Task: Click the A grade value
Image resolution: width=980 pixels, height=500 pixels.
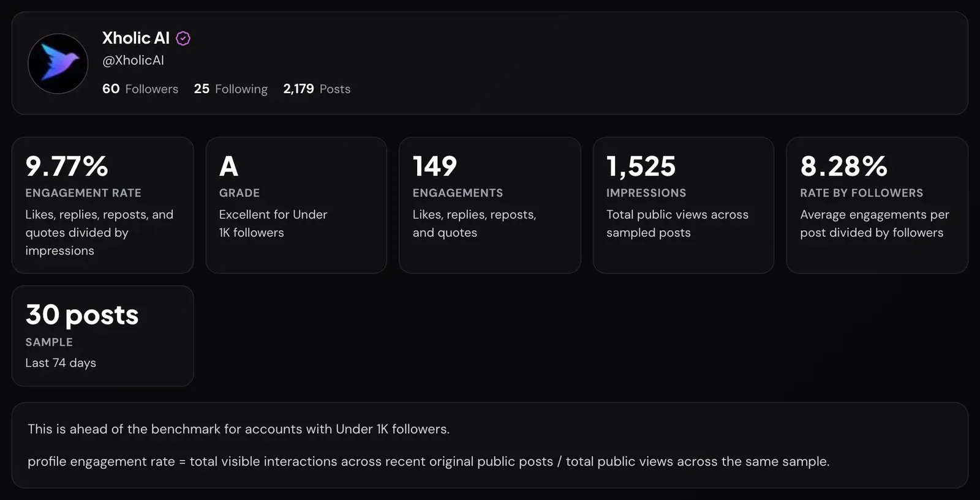Action: (x=228, y=166)
